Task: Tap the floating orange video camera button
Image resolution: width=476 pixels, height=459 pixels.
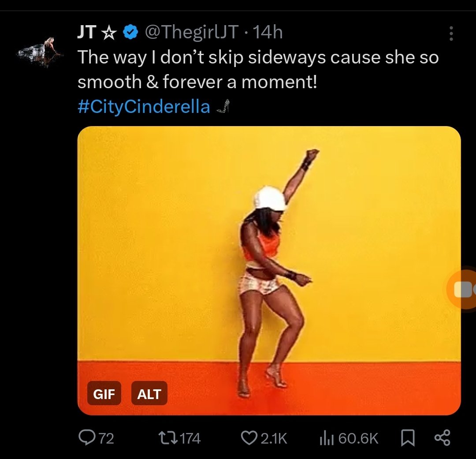Action: pyautogui.click(x=461, y=289)
